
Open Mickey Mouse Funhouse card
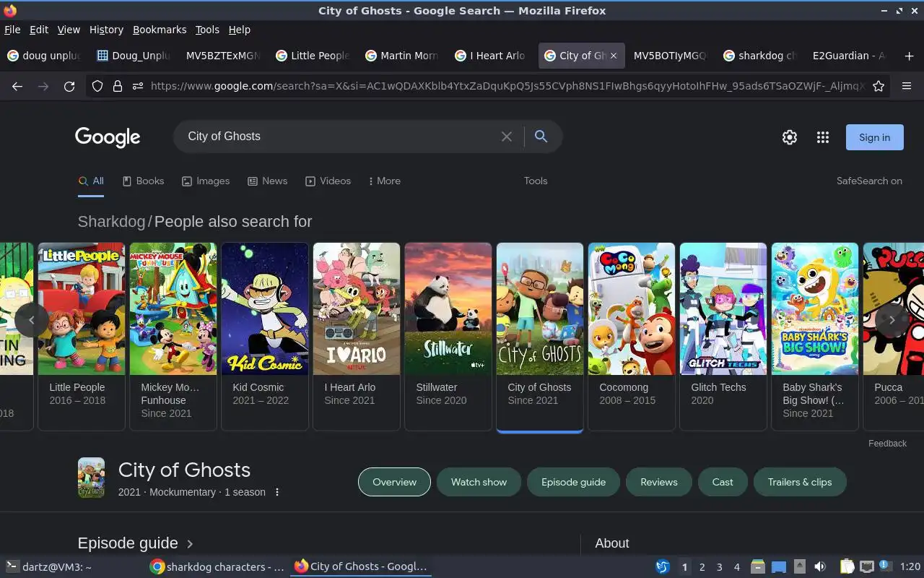pos(173,337)
